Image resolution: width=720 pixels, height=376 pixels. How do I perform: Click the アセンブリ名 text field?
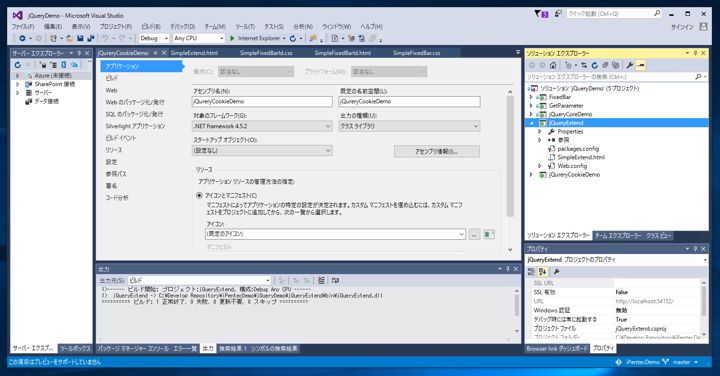[262, 101]
